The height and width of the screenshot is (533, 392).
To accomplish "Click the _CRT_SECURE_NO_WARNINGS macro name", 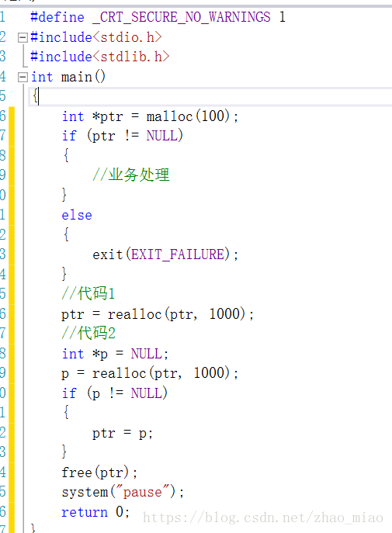I will click(x=182, y=17).
